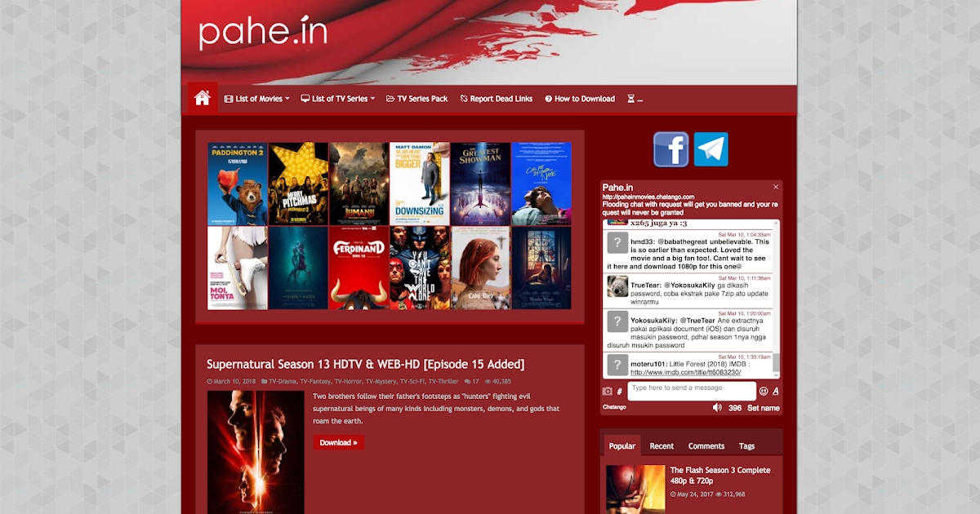Click YokosukaKily's avatar placeholder
Image resolution: width=980 pixels, height=514 pixels.
pos(618,321)
